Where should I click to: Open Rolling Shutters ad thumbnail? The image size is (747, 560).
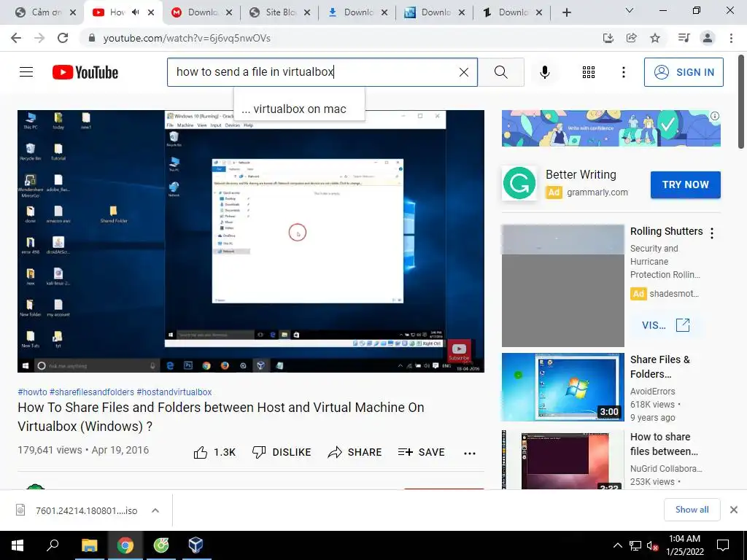pyautogui.click(x=562, y=286)
